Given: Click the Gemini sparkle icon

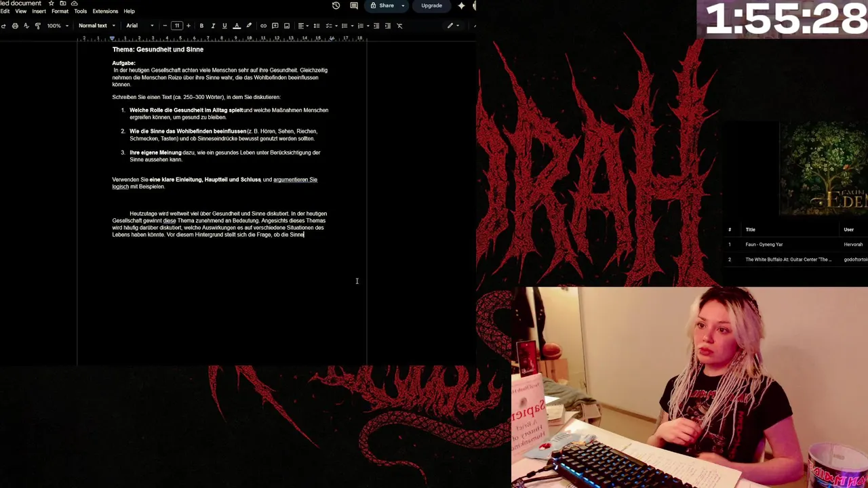Looking at the screenshot, I should coord(461,5).
